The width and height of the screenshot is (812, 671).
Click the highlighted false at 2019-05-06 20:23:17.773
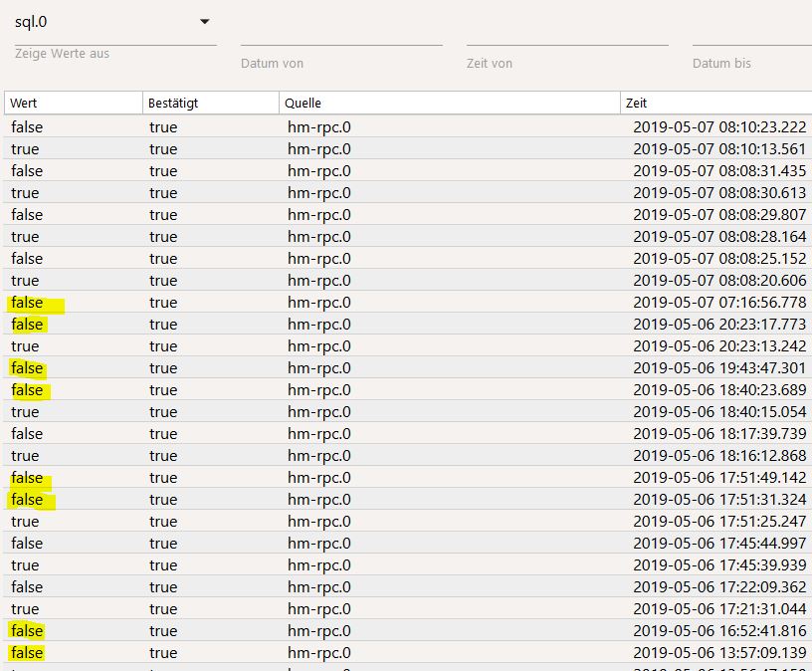point(28,324)
